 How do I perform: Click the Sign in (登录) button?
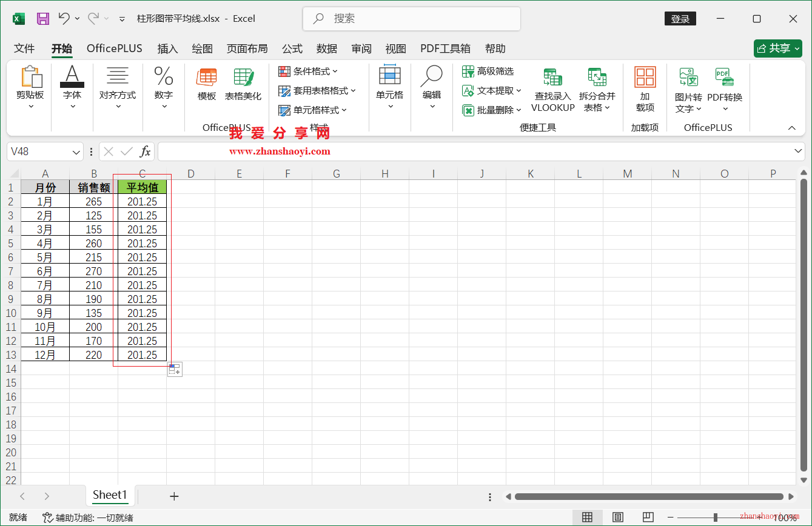coord(680,19)
